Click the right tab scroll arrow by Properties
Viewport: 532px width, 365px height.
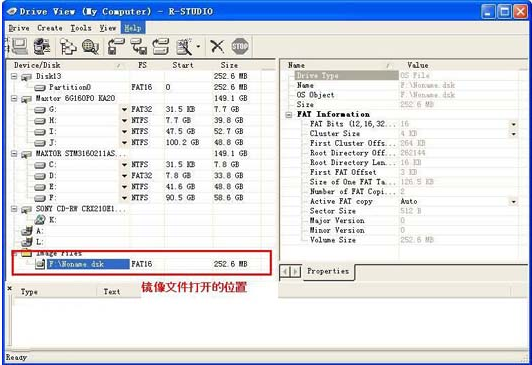click(296, 271)
